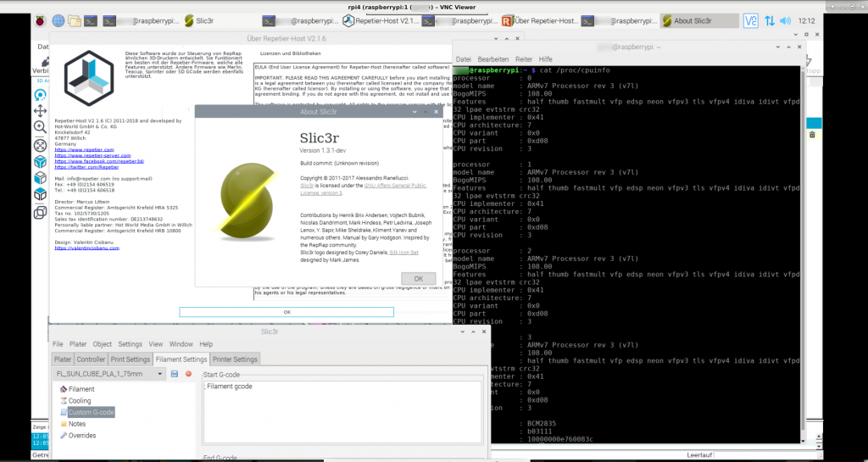This screenshot has width=868, height=462.
Task: Open the twitter.com/Repetier link
Action: 86,167
